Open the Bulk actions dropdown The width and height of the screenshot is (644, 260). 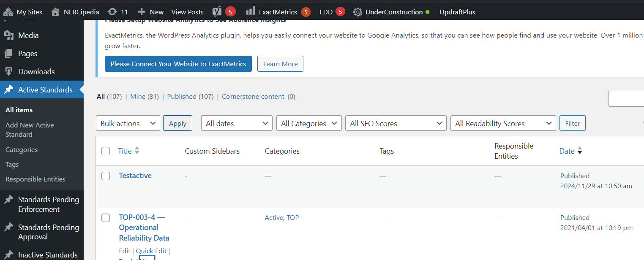click(128, 123)
